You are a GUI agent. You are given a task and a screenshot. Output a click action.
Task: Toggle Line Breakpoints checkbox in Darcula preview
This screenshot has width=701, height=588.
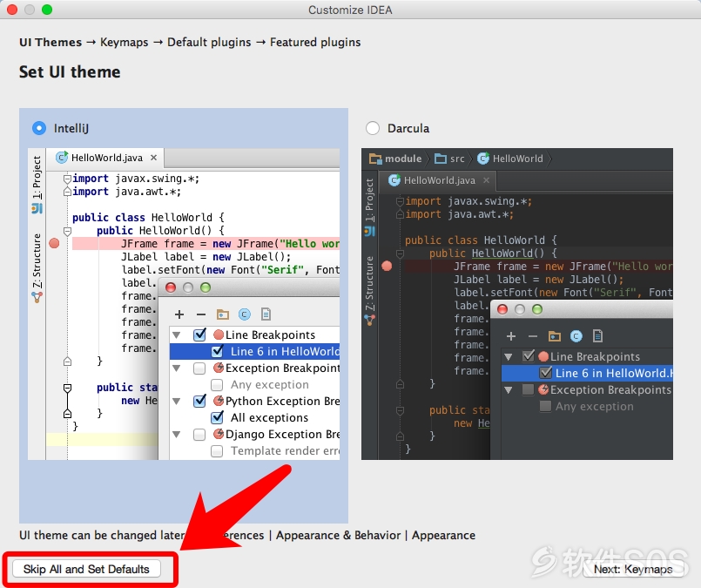click(529, 356)
